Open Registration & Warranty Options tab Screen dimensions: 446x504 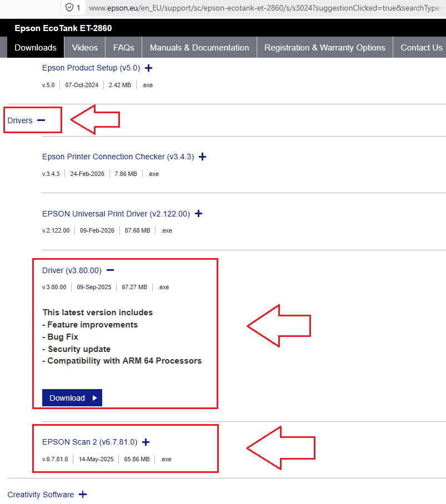point(325,48)
